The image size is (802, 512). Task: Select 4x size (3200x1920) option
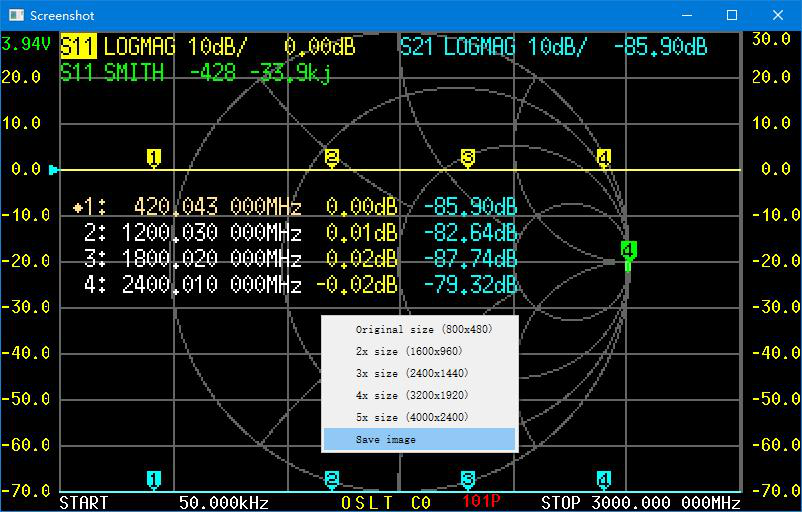point(419,395)
